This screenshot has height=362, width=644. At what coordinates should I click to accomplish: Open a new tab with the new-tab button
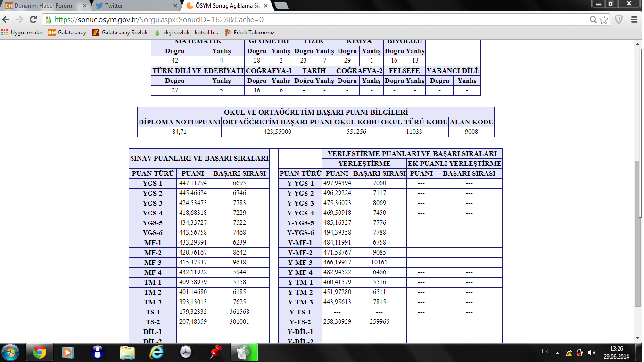(281, 6)
